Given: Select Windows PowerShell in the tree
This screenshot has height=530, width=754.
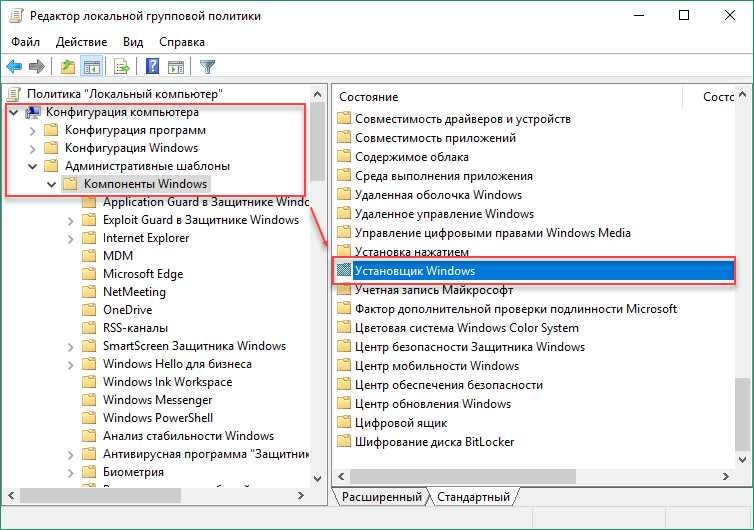Looking at the screenshot, I should [x=158, y=417].
